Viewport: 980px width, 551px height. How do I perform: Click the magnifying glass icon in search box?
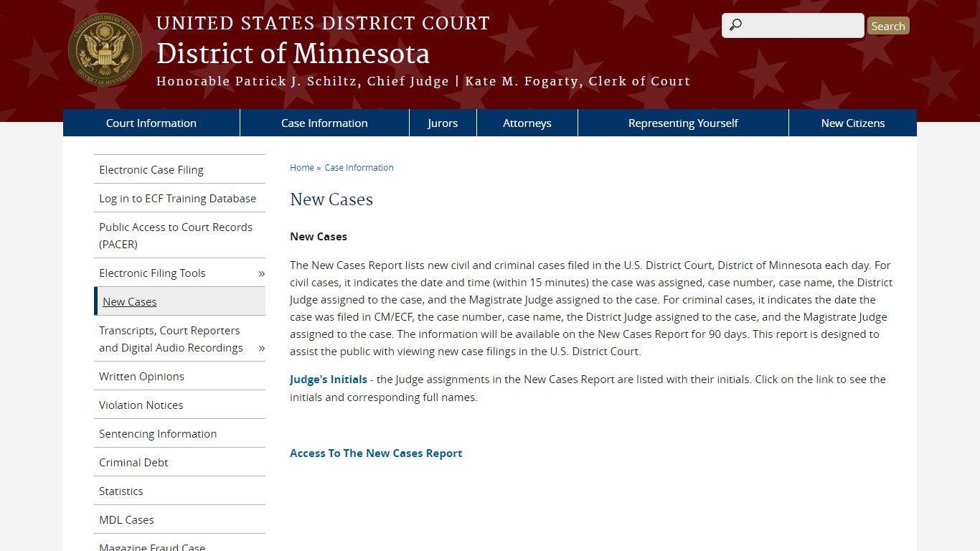tap(735, 26)
